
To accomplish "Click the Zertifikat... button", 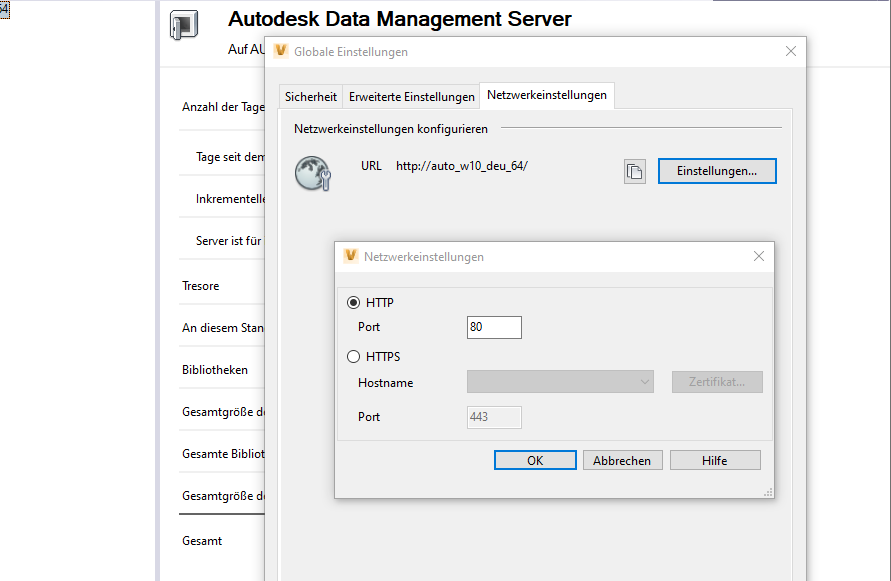I will click(x=717, y=382).
